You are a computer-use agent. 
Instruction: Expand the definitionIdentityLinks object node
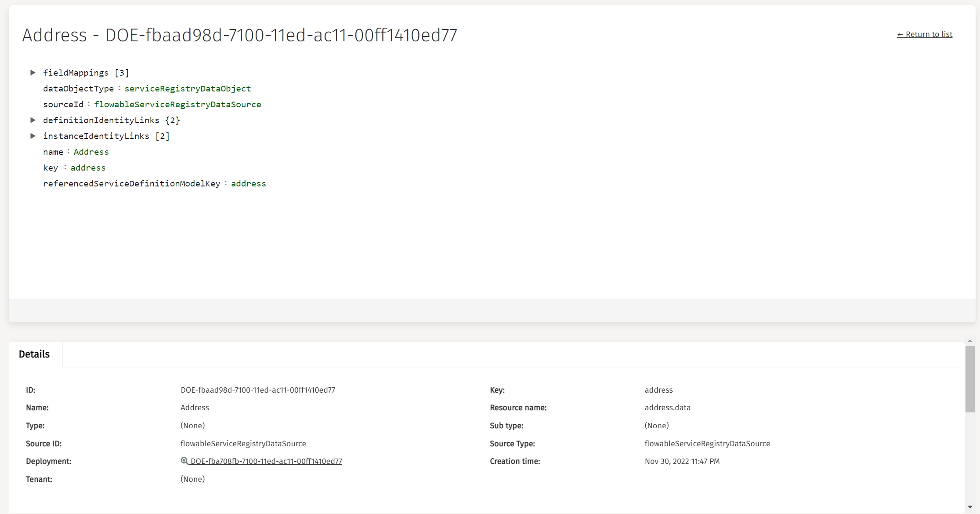33,120
